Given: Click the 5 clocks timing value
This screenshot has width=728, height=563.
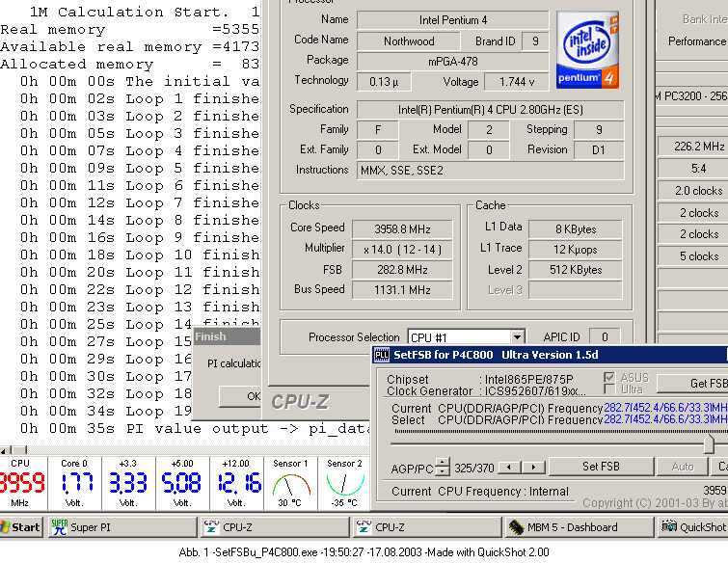Looking at the screenshot, I should [x=693, y=256].
